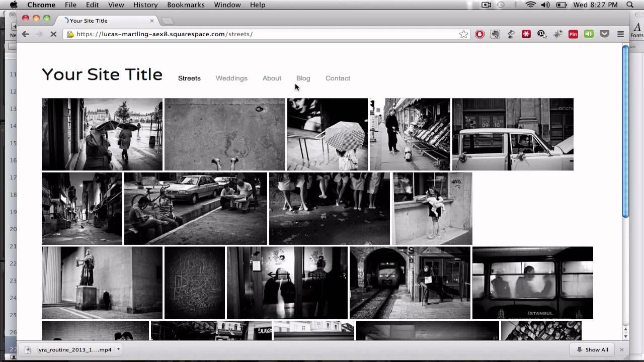Open the Chrome hamburger menu
Image resolution: width=644 pixels, height=362 pixels.
pos(620,34)
